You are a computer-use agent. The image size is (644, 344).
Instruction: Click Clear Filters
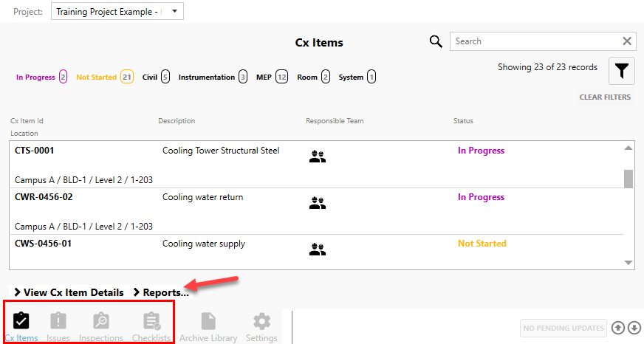pos(605,97)
